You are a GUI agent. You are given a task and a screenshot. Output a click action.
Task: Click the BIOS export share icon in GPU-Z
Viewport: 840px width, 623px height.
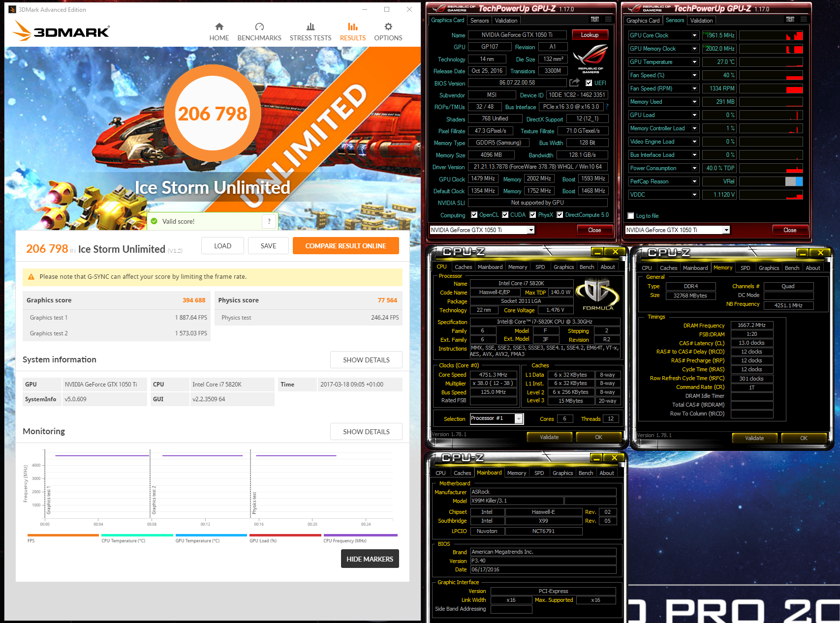coord(574,83)
